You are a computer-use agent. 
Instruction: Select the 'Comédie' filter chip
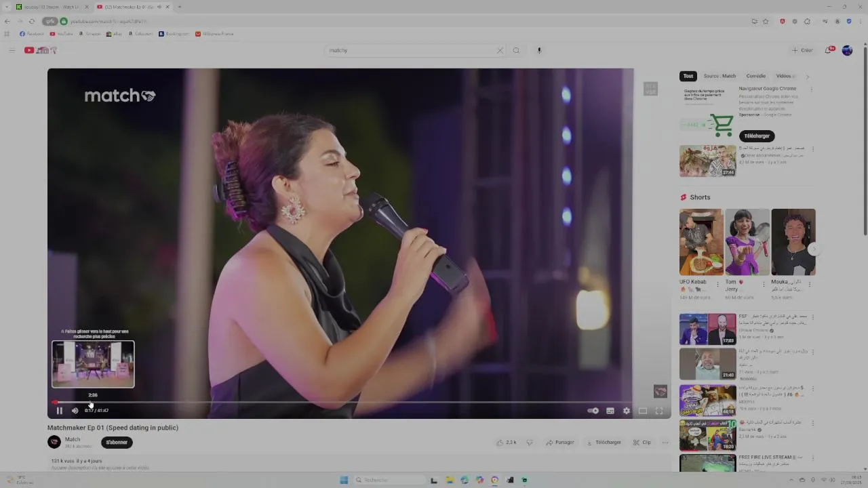pos(755,76)
